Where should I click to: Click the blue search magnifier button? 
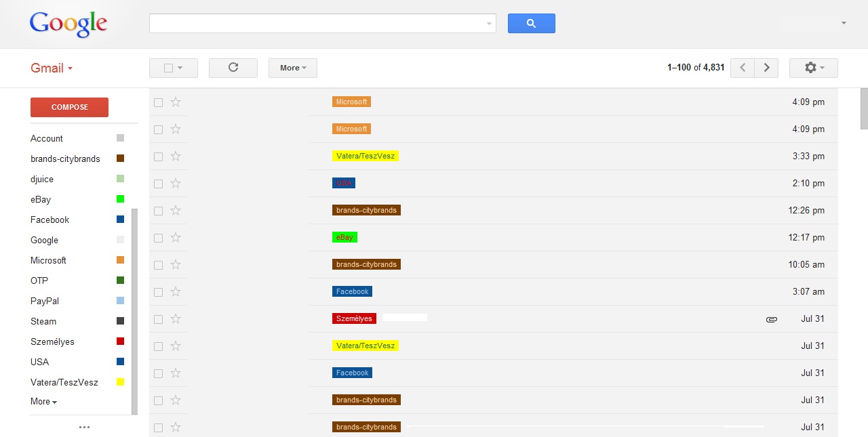pos(531,23)
